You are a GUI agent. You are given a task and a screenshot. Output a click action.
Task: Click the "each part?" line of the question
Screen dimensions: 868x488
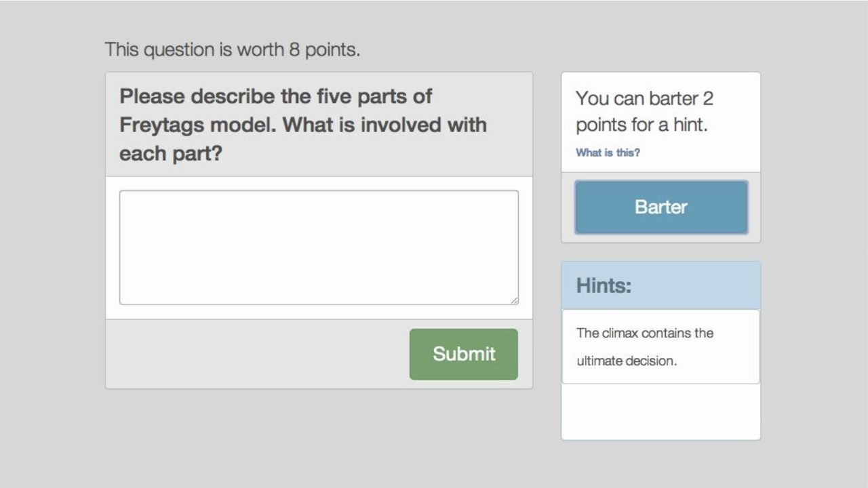[x=170, y=153]
